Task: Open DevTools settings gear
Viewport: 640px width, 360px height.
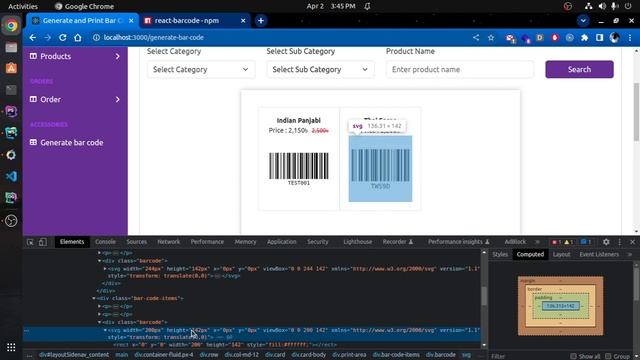Action: click(606, 242)
